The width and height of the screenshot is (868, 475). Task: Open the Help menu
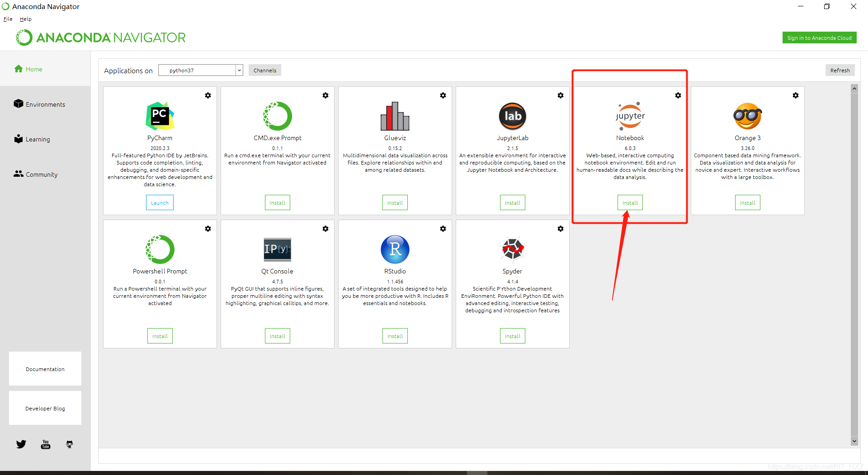pos(26,19)
